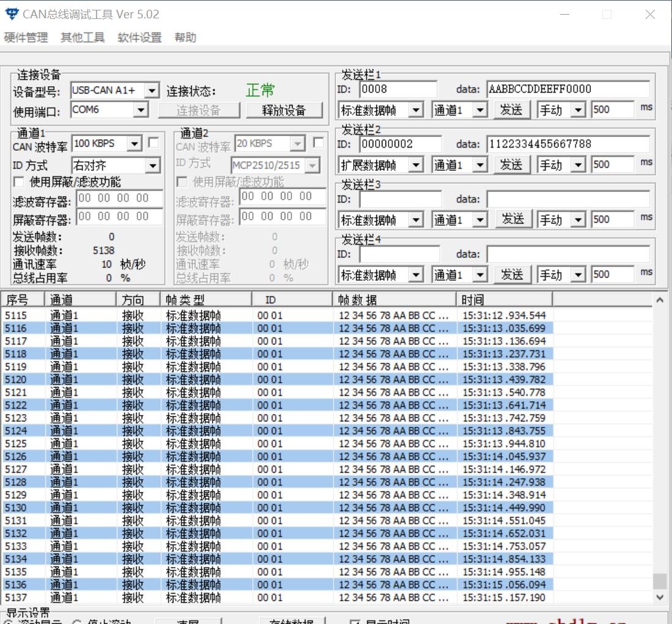Tick the checkbox beside 通道1 baud rate
The width and height of the screenshot is (672, 624).
coord(153,143)
